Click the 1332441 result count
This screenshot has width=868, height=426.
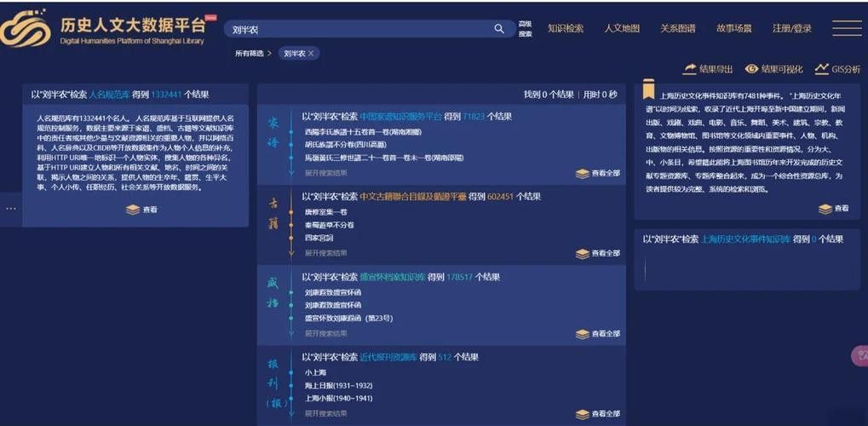[166, 95]
